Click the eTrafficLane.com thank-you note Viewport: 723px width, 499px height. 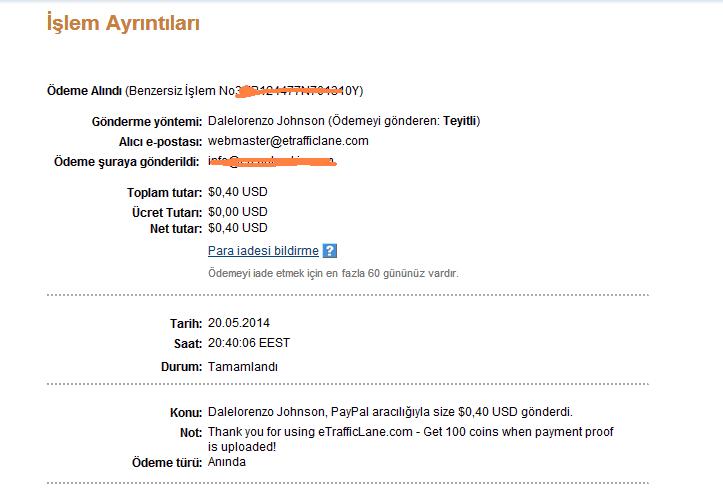(410, 439)
